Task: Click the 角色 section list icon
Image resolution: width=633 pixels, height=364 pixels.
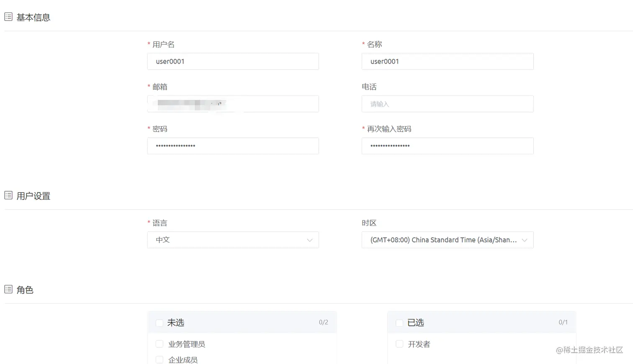Action: (x=8, y=289)
